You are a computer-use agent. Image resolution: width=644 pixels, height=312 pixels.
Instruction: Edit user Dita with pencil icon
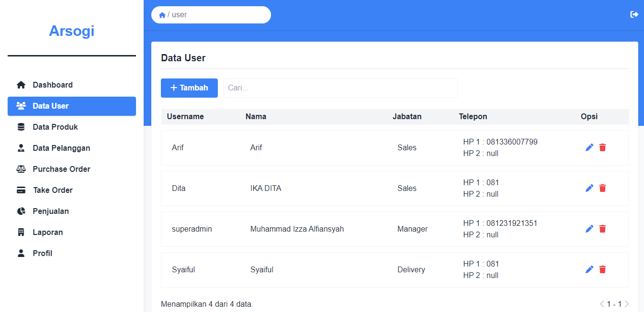click(x=589, y=188)
